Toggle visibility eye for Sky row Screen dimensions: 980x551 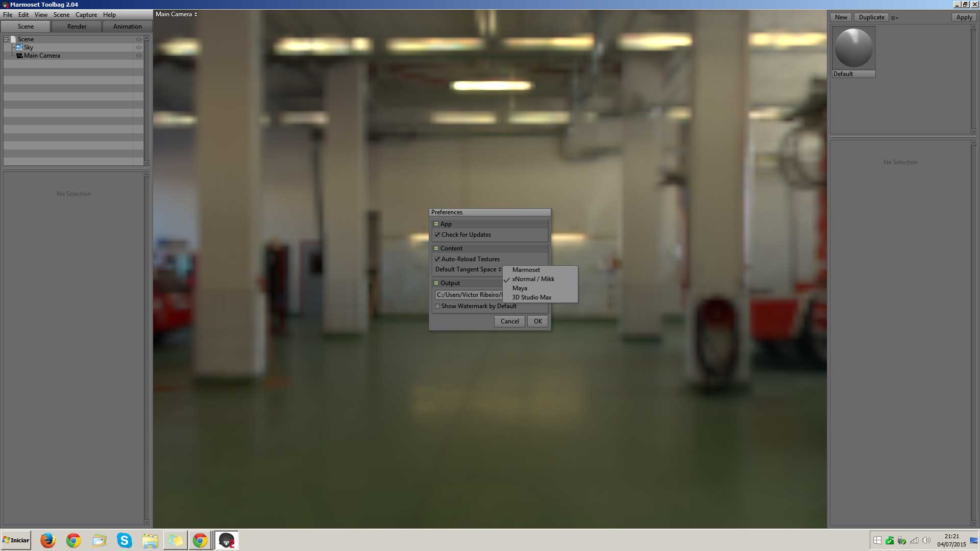pyautogui.click(x=138, y=47)
